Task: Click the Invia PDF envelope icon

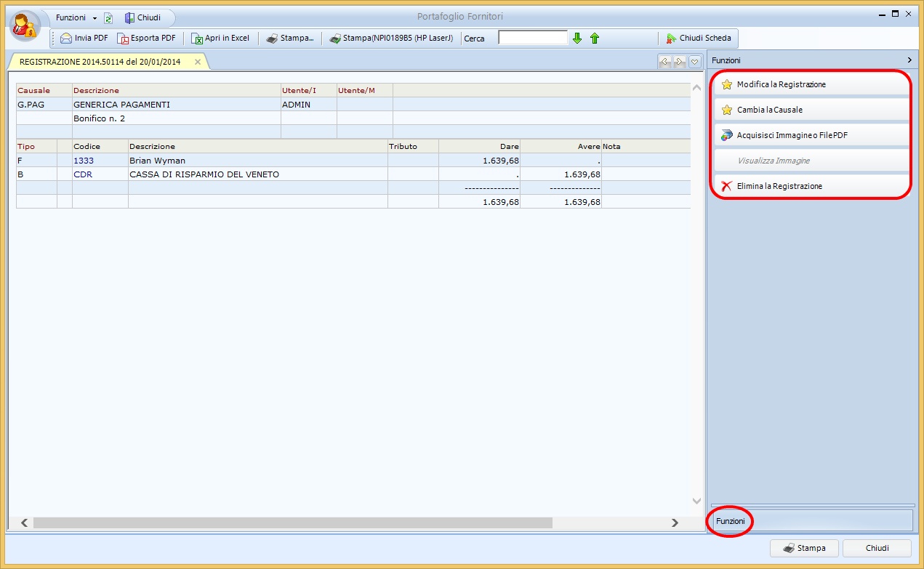Action: click(66, 39)
